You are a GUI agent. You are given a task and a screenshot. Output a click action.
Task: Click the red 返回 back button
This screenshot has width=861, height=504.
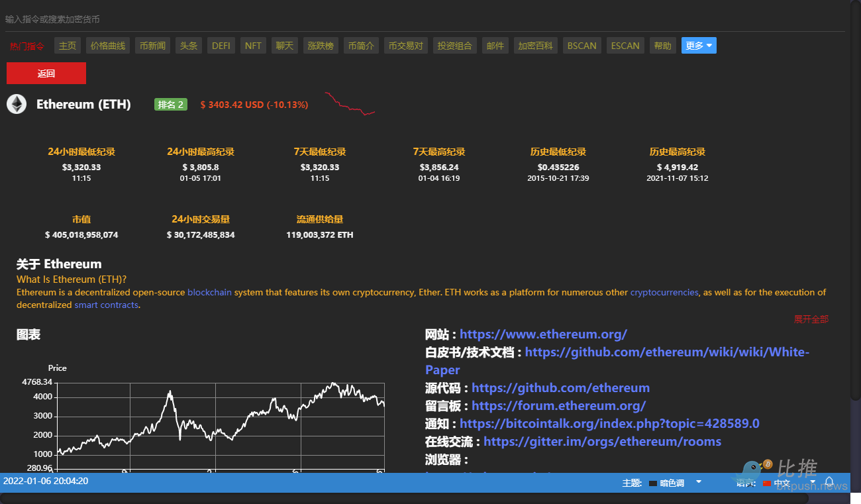(x=46, y=74)
